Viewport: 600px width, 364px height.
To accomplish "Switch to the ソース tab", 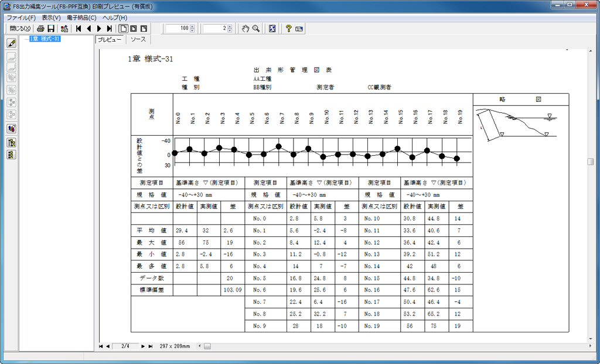I will click(x=138, y=40).
